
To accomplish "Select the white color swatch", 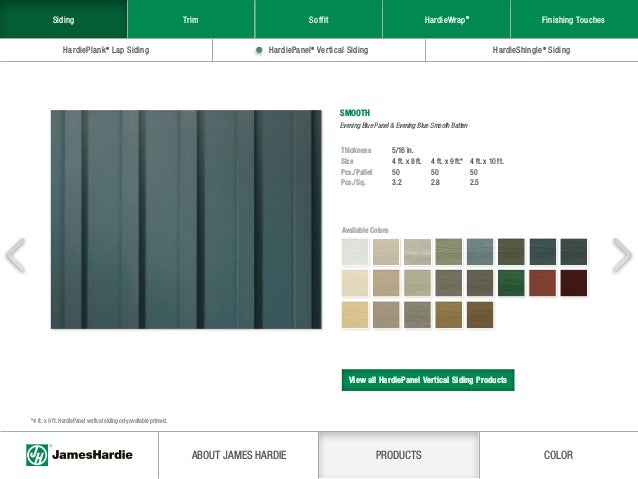I will [x=355, y=252].
